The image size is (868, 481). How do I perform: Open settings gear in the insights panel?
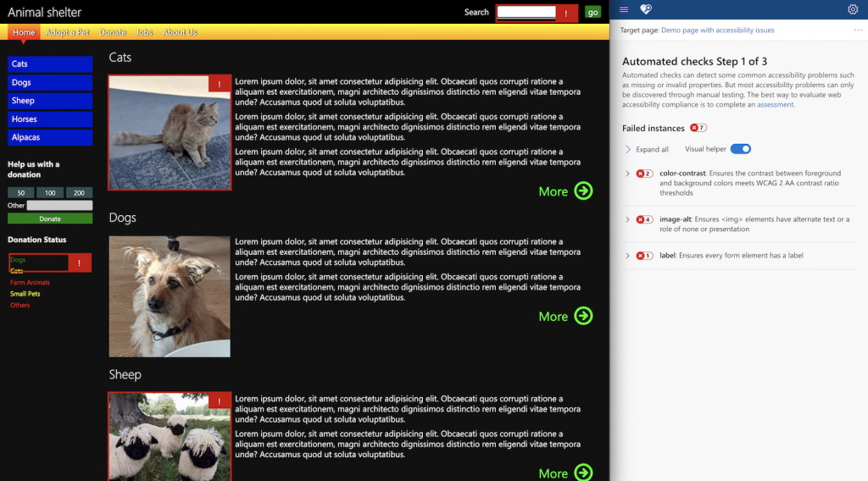click(853, 9)
